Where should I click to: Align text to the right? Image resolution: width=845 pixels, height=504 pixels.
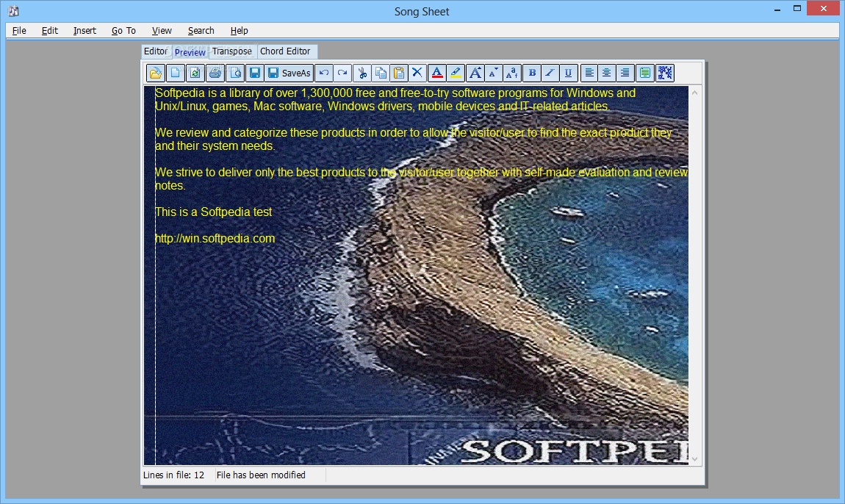[x=625, y=73]
